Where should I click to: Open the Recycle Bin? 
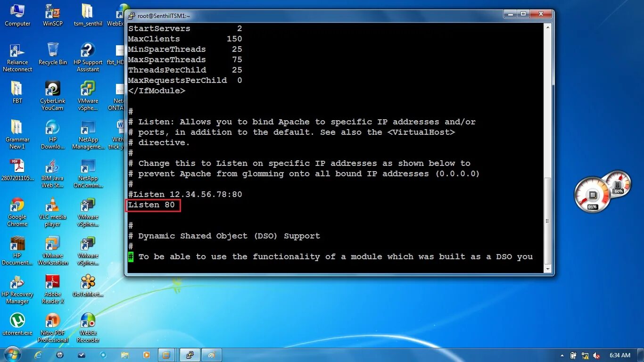53,54
